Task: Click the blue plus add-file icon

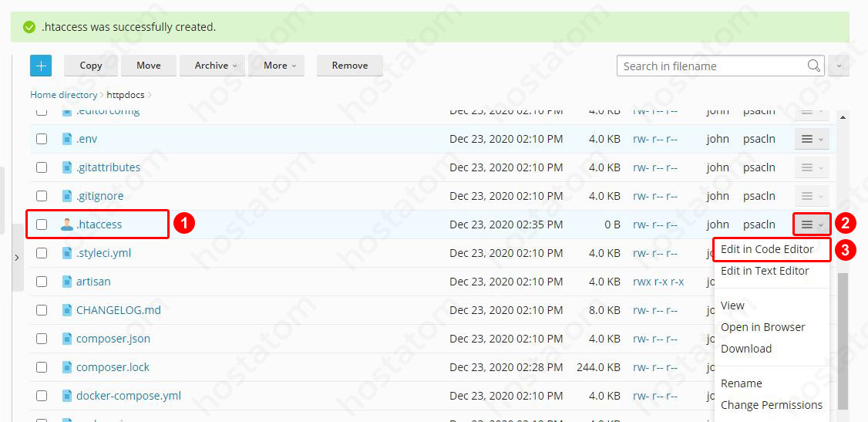Action: (x=41, y=66)
